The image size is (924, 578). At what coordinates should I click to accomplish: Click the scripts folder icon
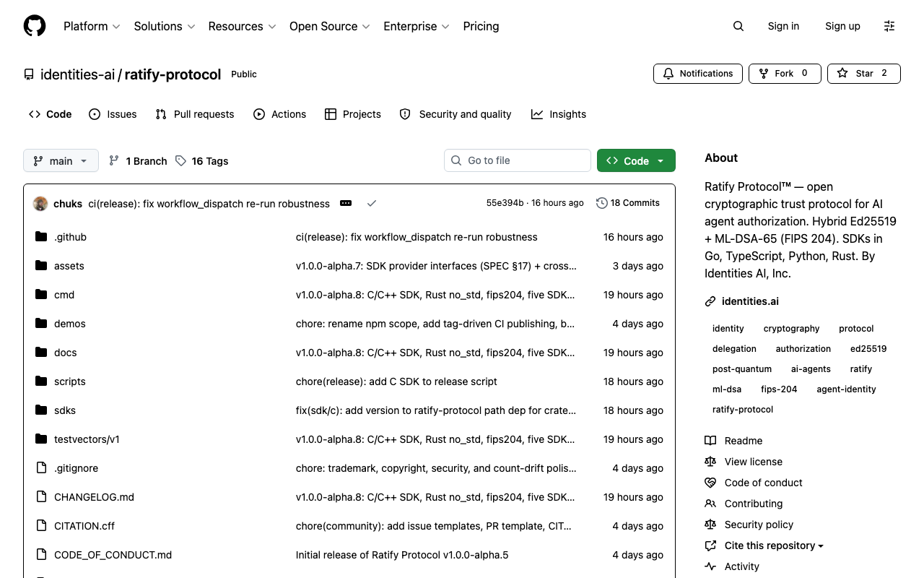click(41, 381)
